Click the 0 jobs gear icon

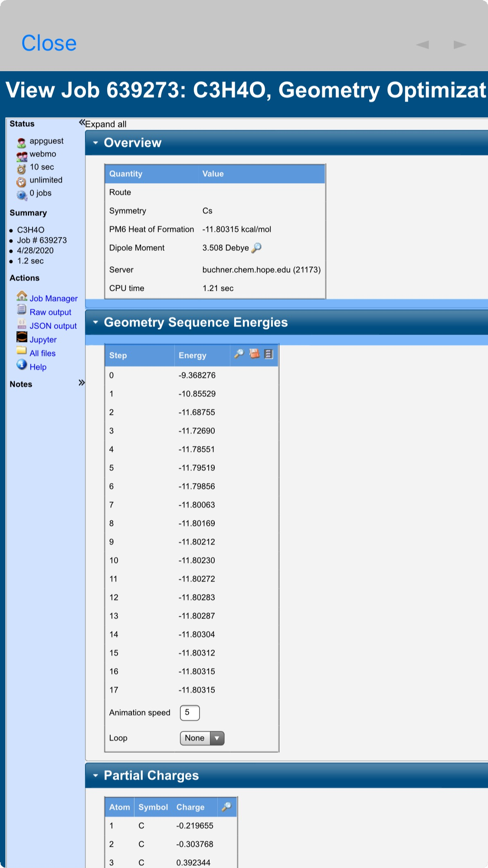[22, 195]
